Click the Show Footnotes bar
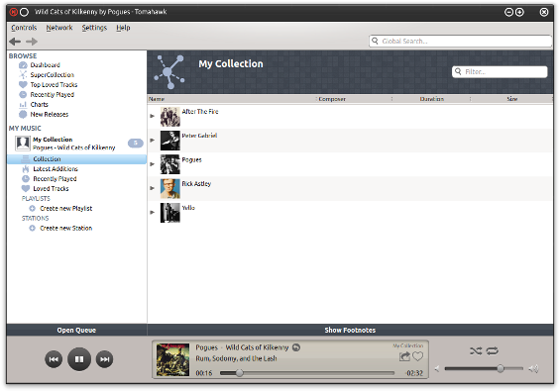 (350, 330)
